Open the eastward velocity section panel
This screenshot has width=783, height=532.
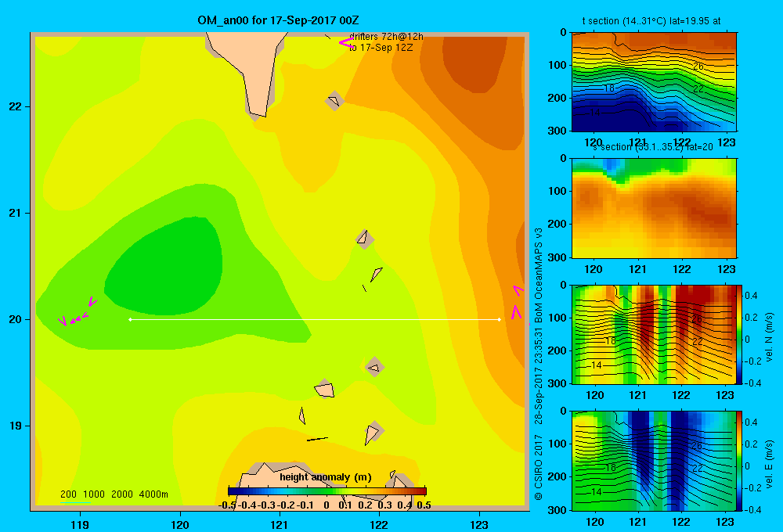pyautogui.click(x=654, y=461)
